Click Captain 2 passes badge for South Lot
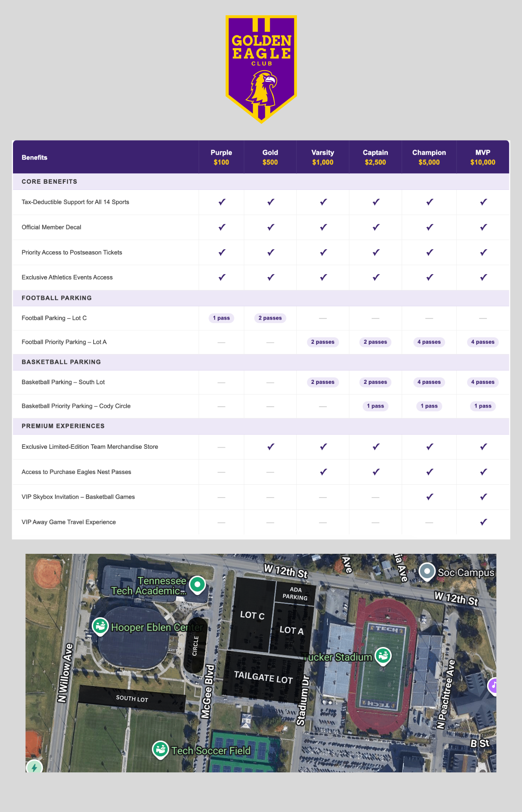Viewport: 522px width, 812px height. click(x=375, y=382)
